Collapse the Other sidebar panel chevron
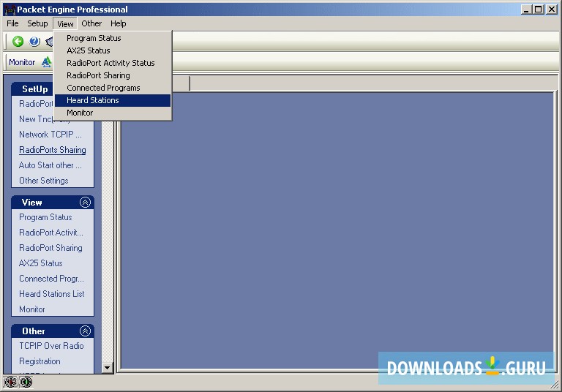Image resolution: width=562 pixels, height=392 pixels. click(x=85, y=331)
